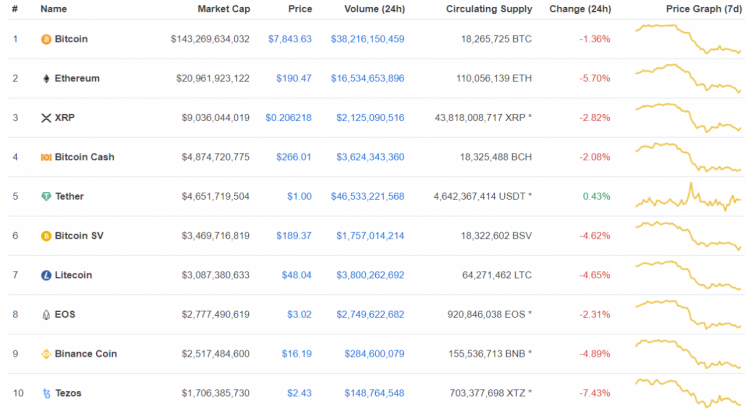
Task: Sort table by Market Cap header
Action: 224,9
